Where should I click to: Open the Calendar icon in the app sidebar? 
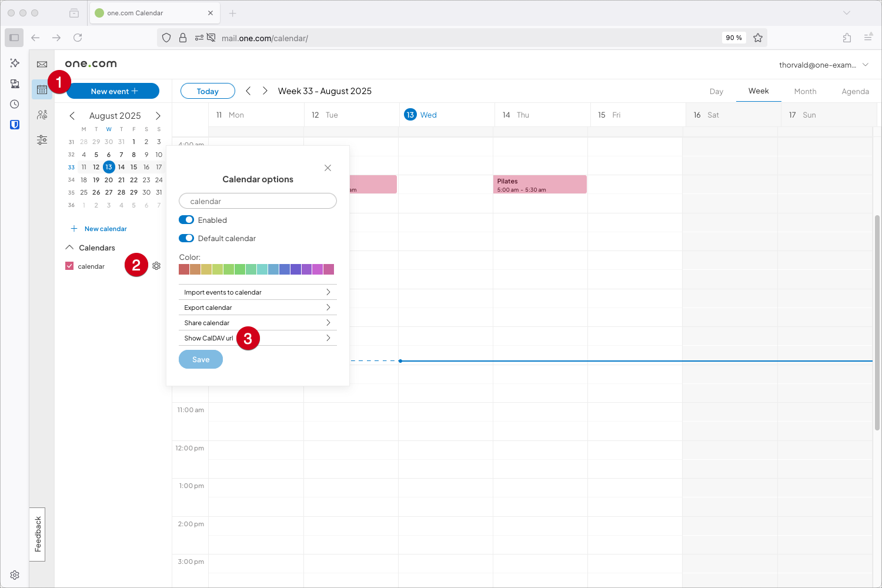click(x=41, y=90)
